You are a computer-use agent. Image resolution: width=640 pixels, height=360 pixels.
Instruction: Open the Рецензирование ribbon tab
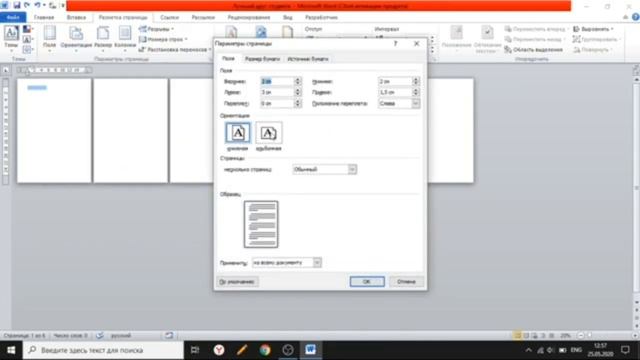click(x=249, y=17)
